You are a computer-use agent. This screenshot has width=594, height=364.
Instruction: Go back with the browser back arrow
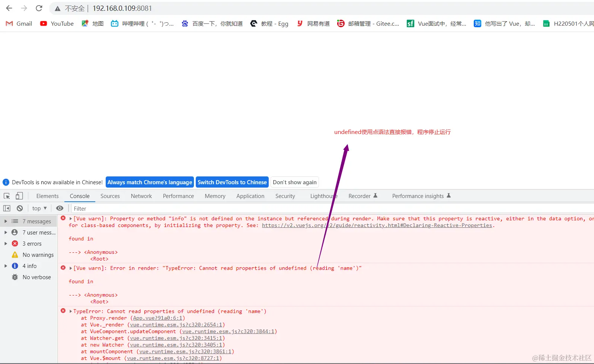coord(9,8)
